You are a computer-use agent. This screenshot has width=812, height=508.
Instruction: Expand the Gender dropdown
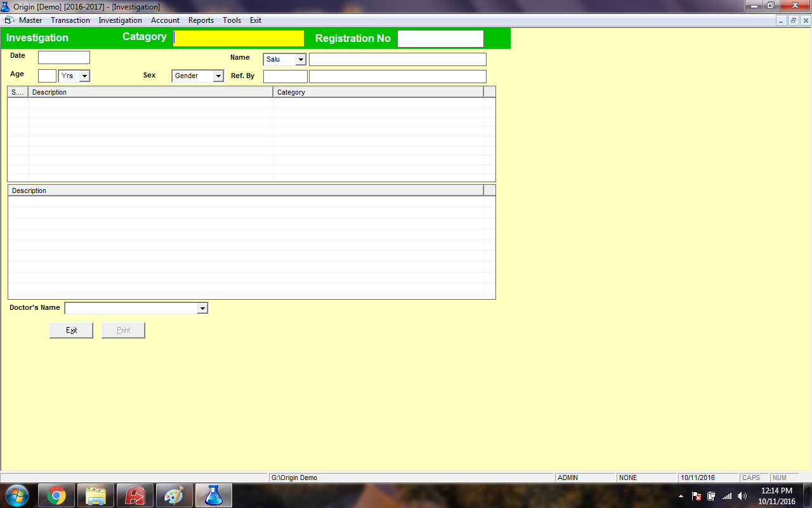point(218,76)
